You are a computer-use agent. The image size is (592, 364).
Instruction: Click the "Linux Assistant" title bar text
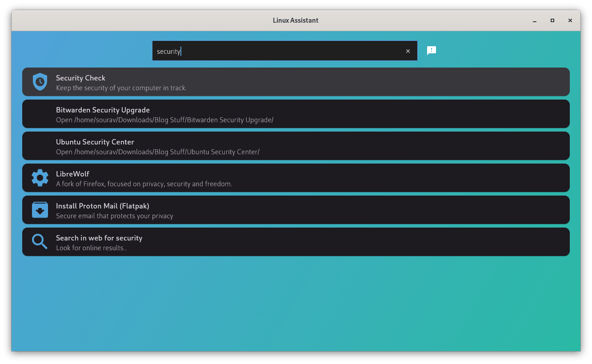point(296,20)
